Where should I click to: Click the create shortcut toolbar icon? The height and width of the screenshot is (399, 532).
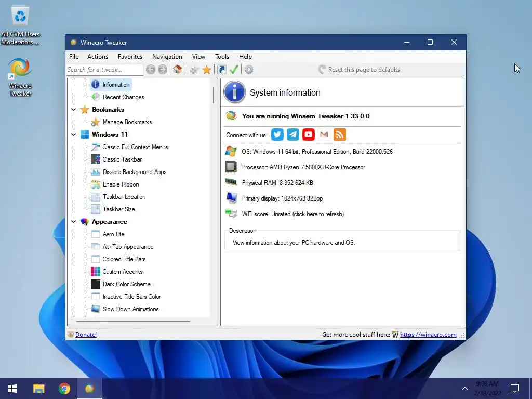coord(221,70)
